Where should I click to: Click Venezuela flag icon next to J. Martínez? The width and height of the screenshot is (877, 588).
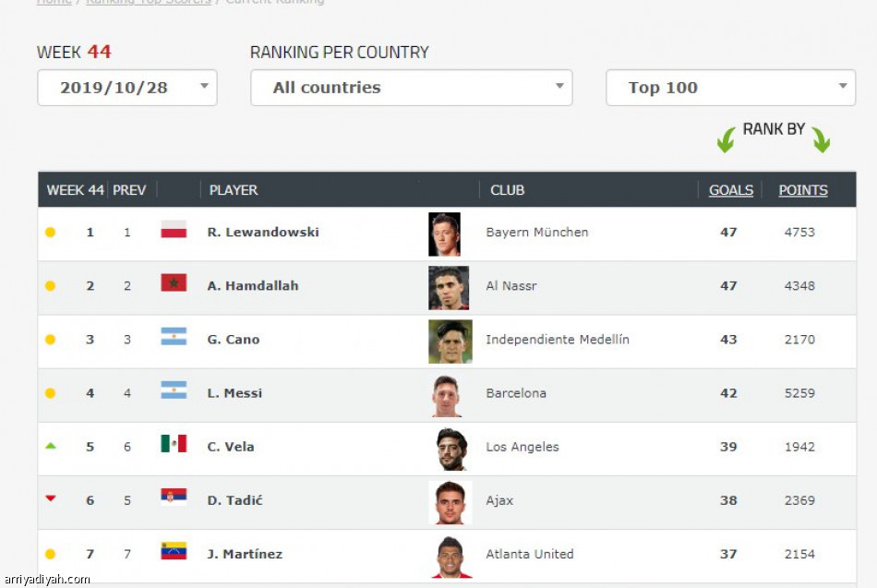[x=174, y=551]
